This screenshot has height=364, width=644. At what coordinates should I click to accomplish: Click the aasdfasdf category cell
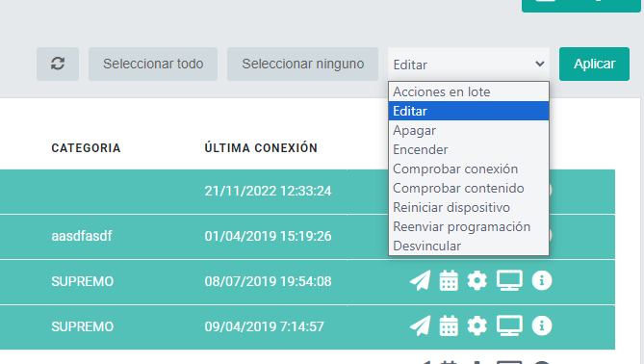[82, 236]
